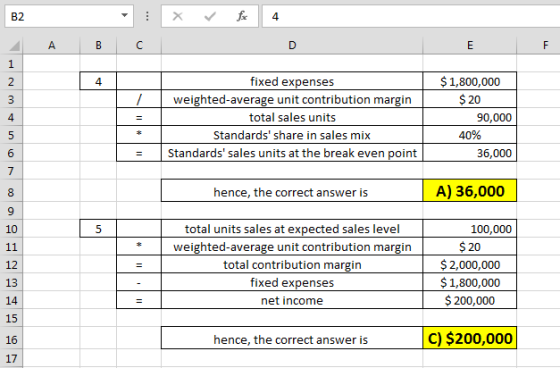Click the $1,800,000 value in row 13

click(470, 282)
